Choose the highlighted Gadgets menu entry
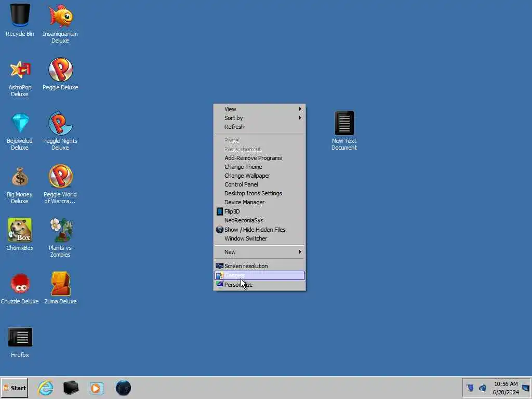Screen dimensions: 532x399 click(x=260, y=275)
